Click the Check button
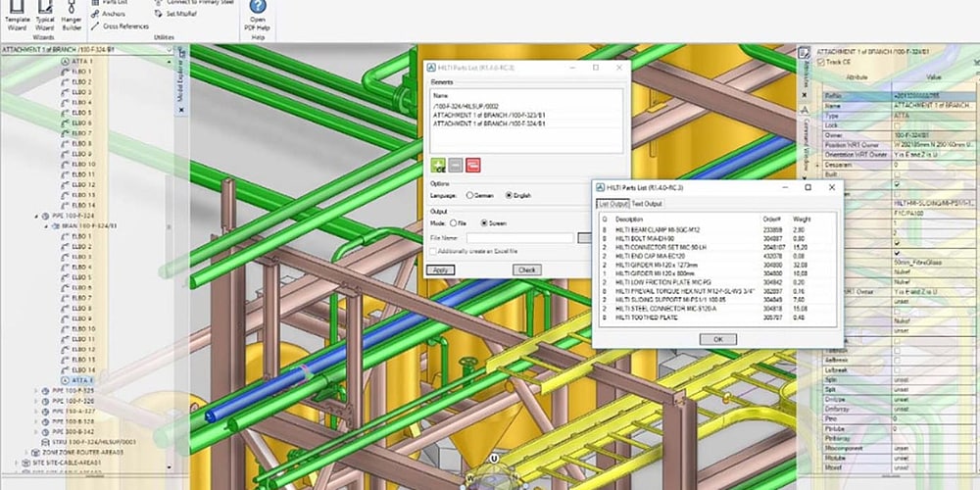The width and height of the screenshot is (980, 490). click(x=526, y=270)
